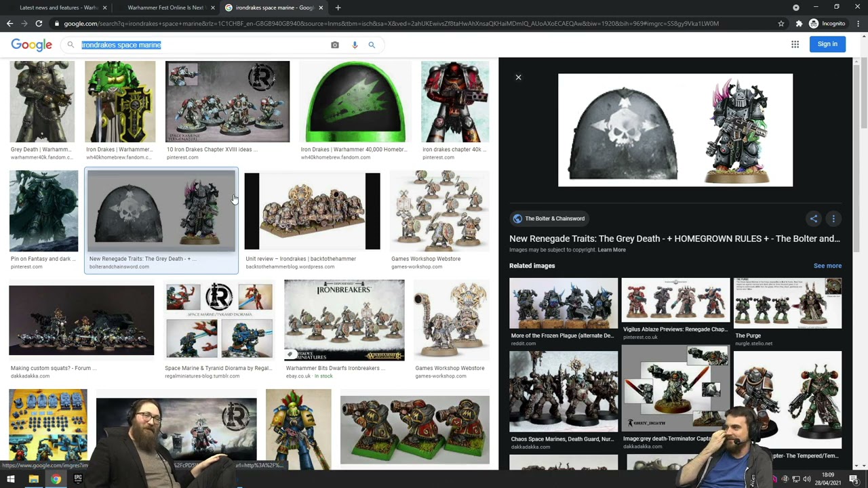Click the 'backtothehammer.wordpress.com' source text
868x488 pixels.
(x=290, y=266)
